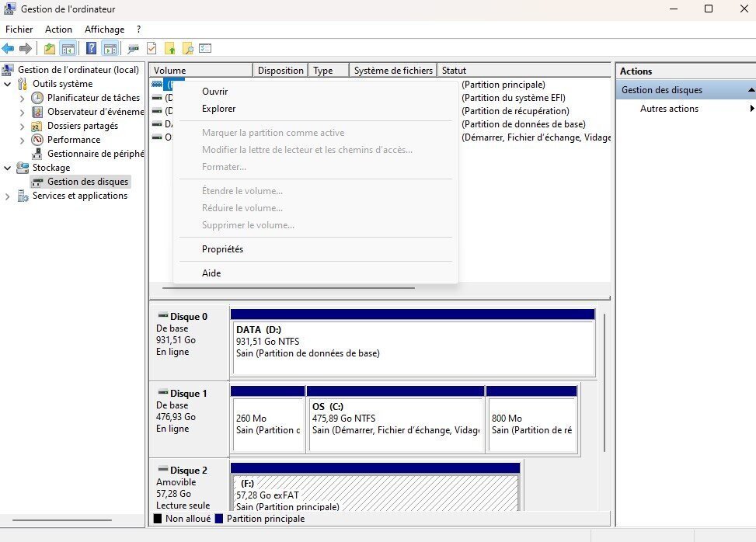Click the Disque 1 drive icon
756x542 pixels.
point(163,392)
